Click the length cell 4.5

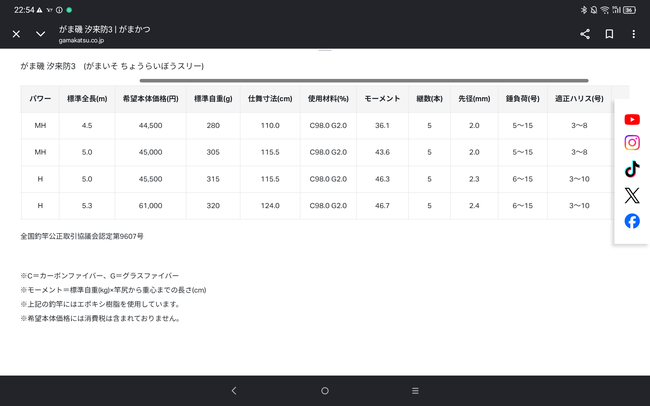pyautogui.click(x=87, y=125)
